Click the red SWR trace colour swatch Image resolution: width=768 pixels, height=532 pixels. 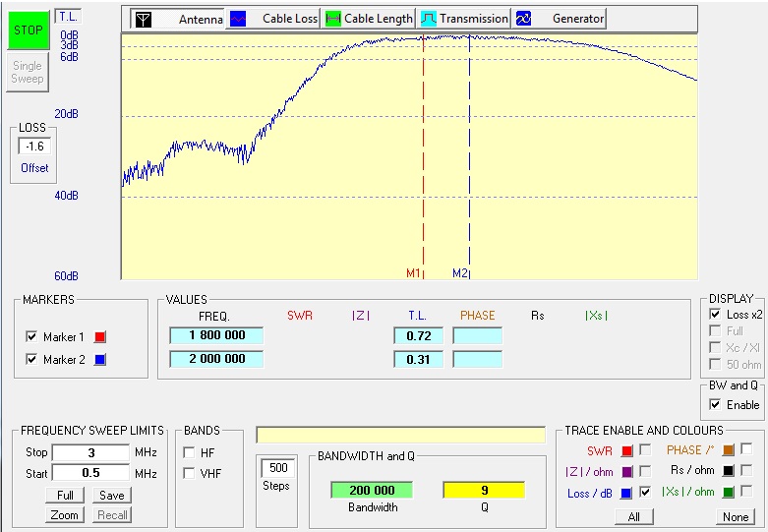click(x=626, y=449)
